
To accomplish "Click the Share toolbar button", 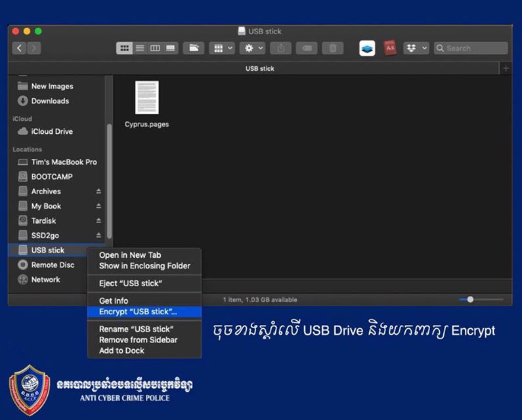I will click(x=281, y=49).
